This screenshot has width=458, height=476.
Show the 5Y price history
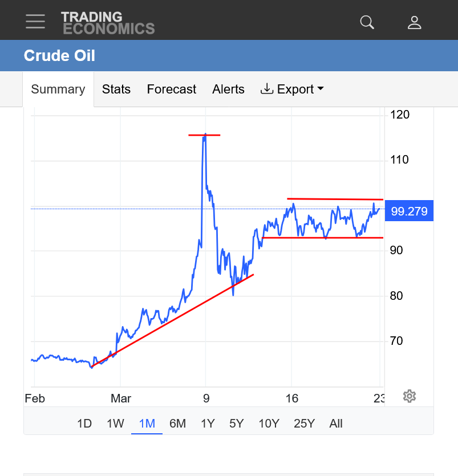point(236,424)
